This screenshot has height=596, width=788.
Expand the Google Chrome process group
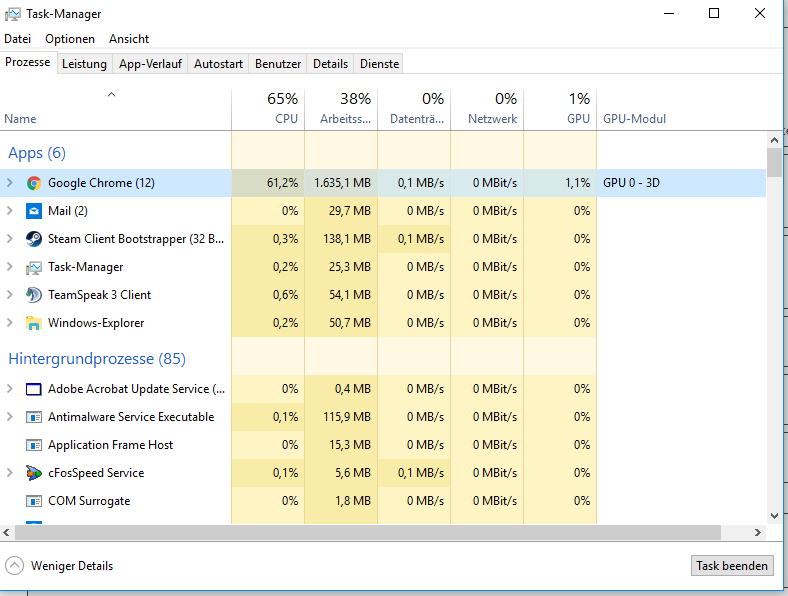click(x=10, y=183)
